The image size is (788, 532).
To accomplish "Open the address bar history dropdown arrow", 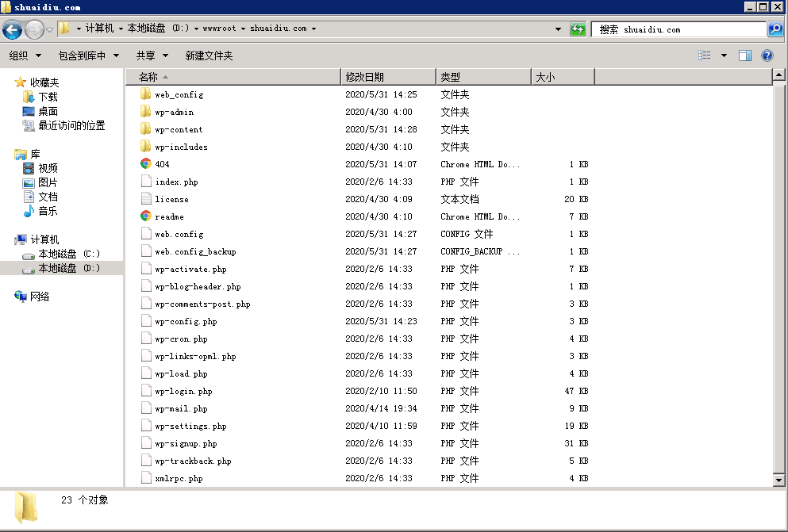I will point(558,29).
